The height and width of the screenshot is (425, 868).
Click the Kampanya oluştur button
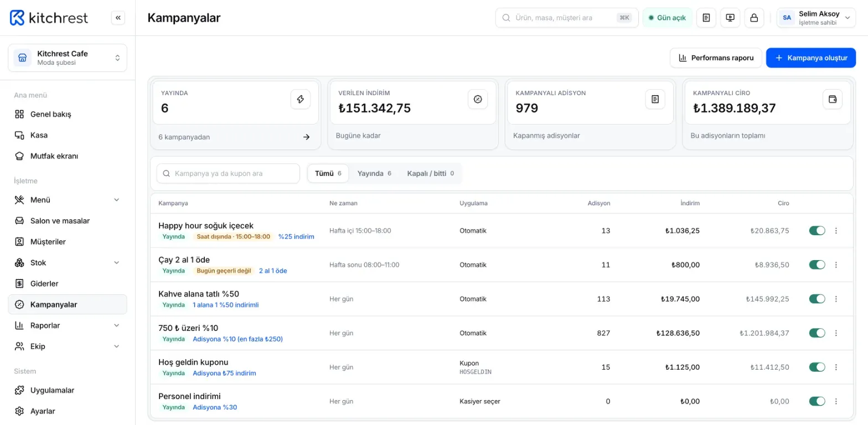point(811,58)
